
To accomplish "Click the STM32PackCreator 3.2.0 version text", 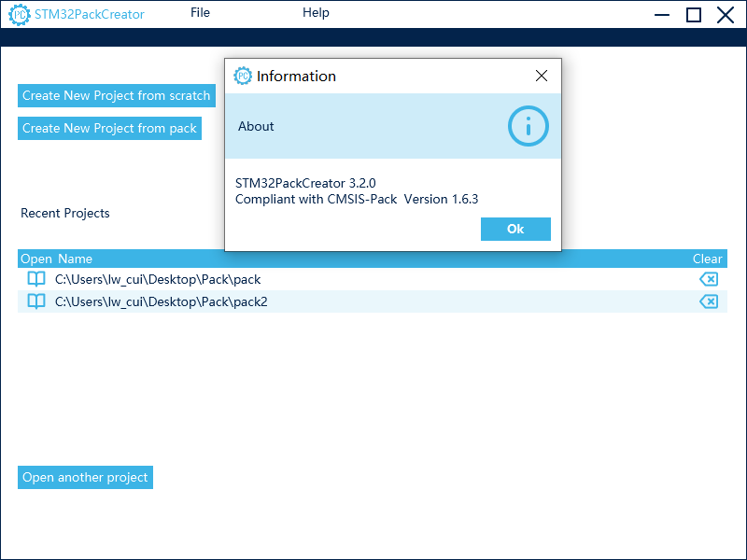I will [305, 183].
